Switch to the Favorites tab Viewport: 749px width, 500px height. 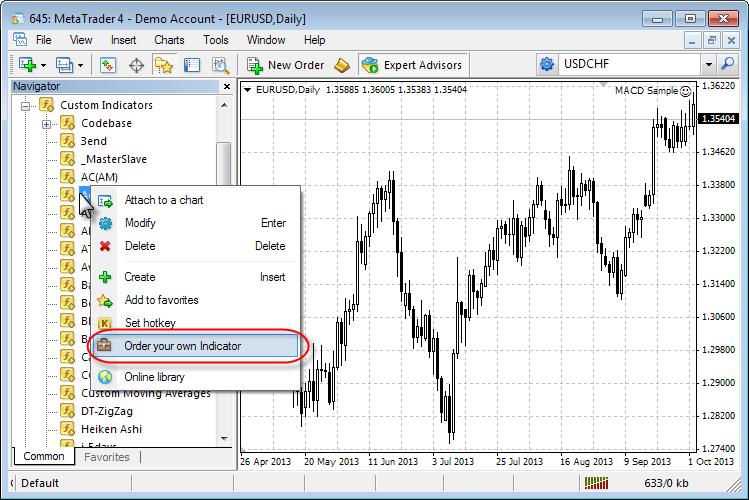pyautogui.click(x=107, y=457)
